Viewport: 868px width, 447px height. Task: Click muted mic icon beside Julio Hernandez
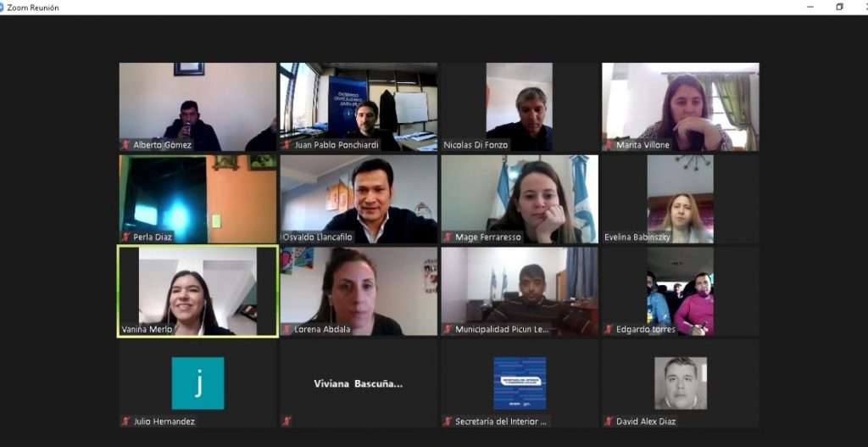pyautogui.click(x=125, y=422)
